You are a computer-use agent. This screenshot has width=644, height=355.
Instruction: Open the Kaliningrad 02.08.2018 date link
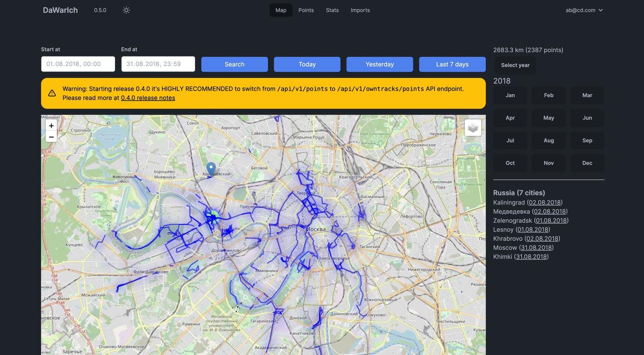click(545, 202)
